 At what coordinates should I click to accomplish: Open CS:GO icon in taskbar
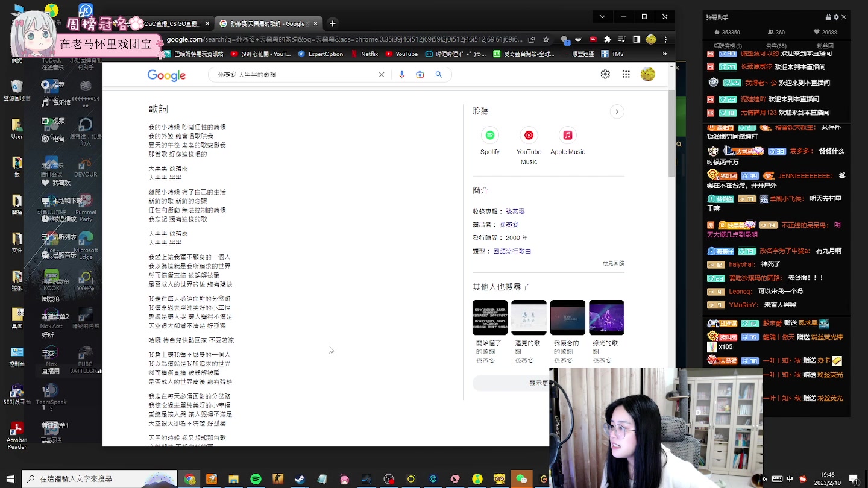click(x=278, y=479)
